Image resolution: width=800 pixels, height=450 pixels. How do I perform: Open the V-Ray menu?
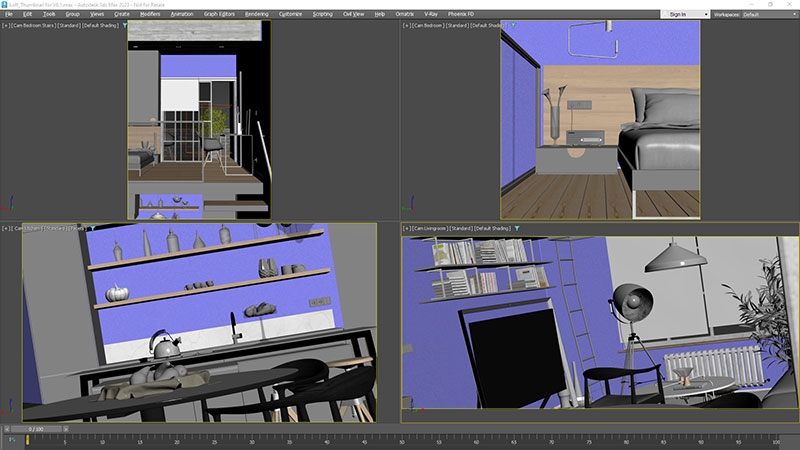[x=431, y=14]
